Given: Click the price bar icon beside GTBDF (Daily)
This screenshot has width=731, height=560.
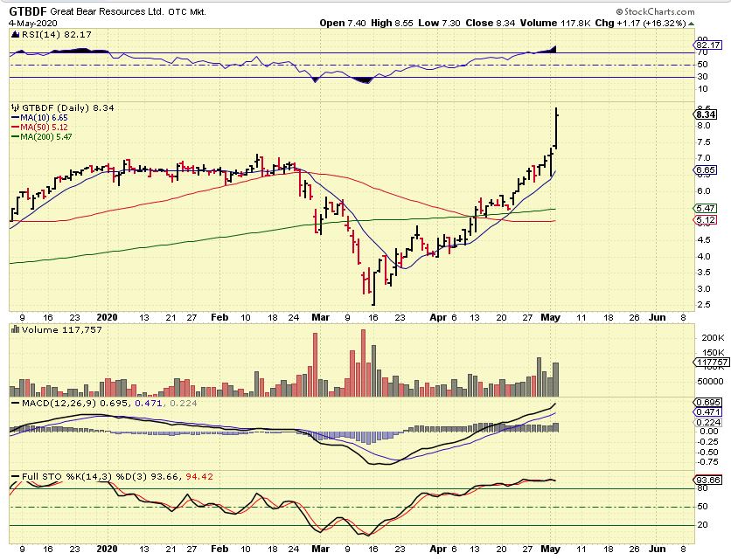Looking at the screenshot, I should point(16,107).
